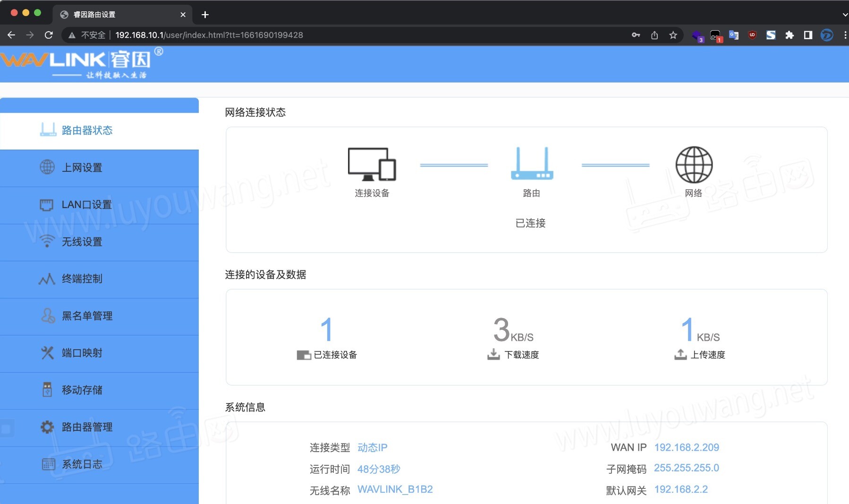Click the 动态IP connection type link

pos(372,447)
